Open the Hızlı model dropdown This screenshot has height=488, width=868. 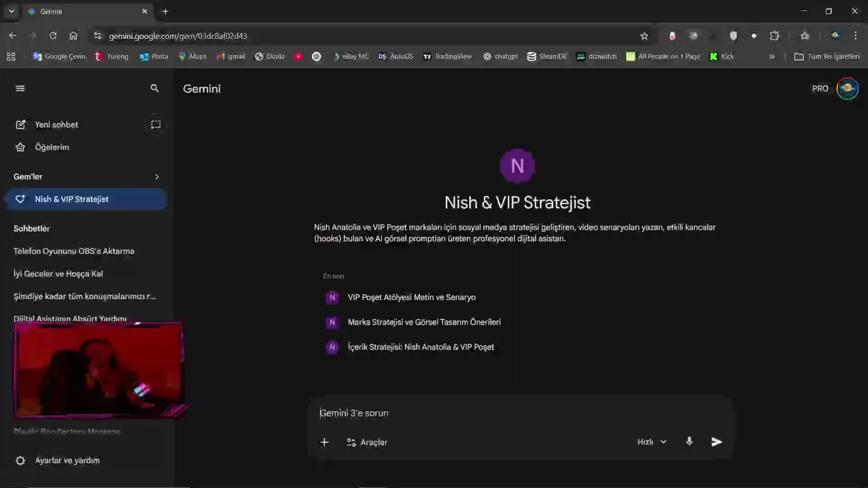(x=652, y=442)
